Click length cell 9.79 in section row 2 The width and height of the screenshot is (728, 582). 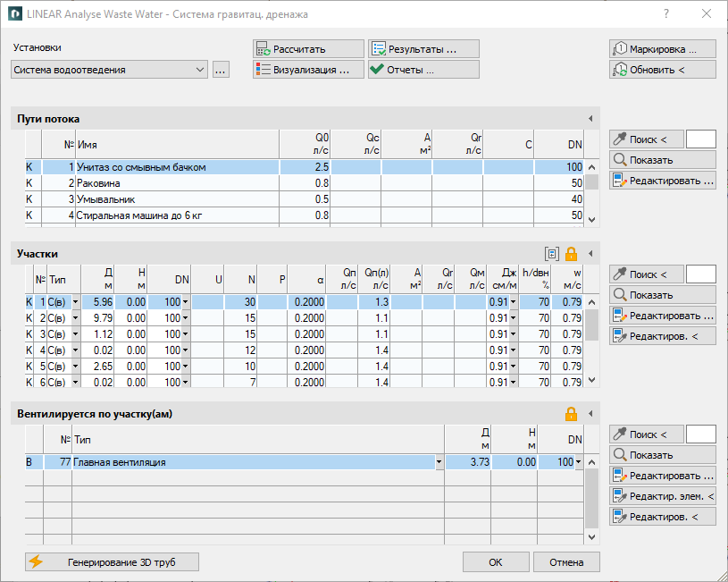point(98,318)
